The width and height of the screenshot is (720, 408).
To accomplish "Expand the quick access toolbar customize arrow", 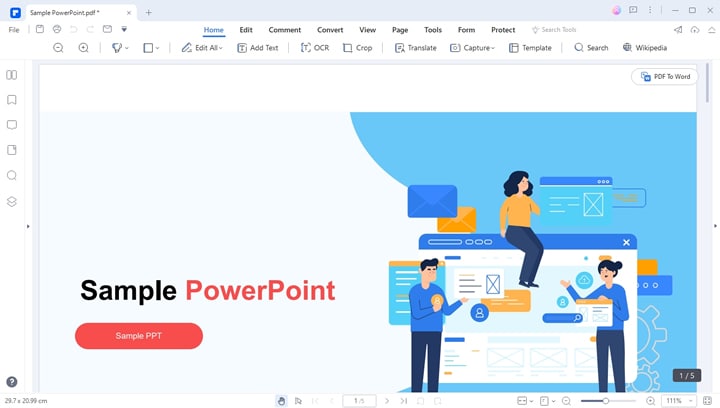I will [x=124, y=29].
